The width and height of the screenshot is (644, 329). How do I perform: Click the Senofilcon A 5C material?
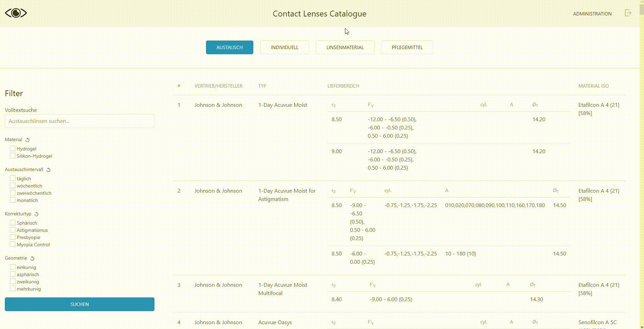(x=597, y=322)
